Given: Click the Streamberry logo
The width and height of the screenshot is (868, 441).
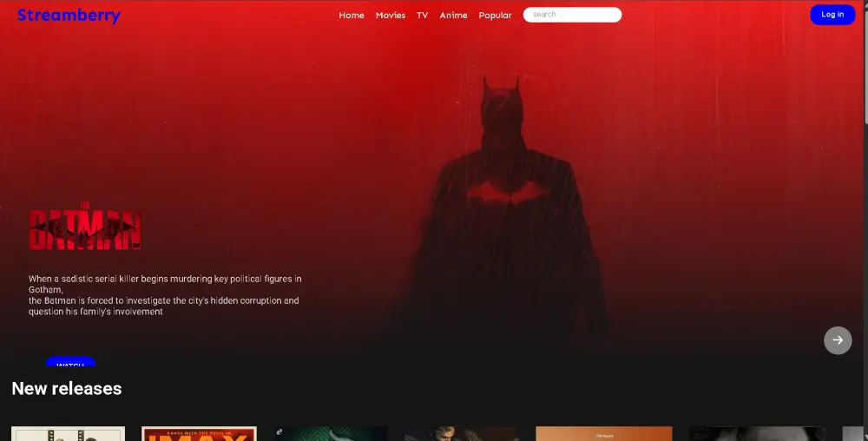Looking at the screenshot, I should click(69, 16).
